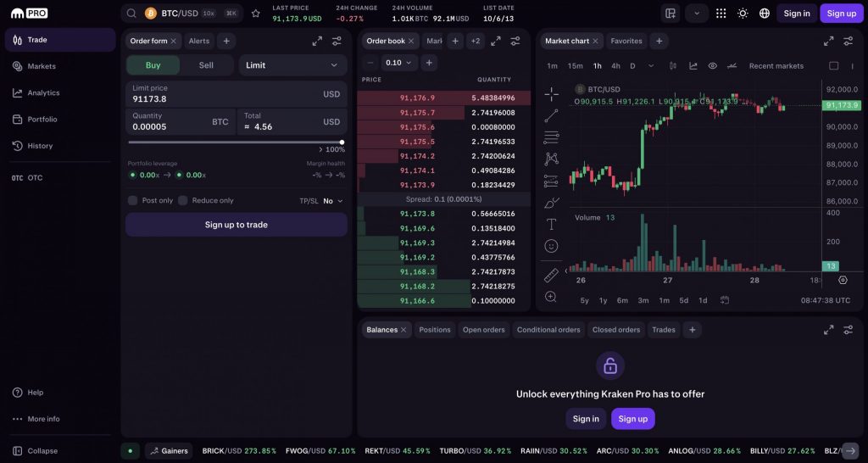868x463 pixels.
Task: Click the Sign up to trade button
Action: pyautogui.click(x=236, y=225)
